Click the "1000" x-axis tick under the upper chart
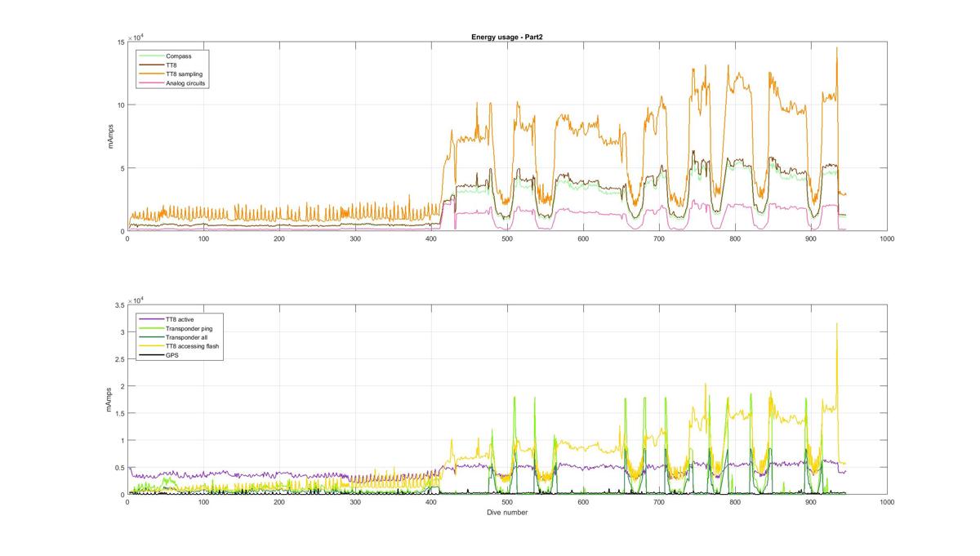This screenshot has width=980, height=556. click(x=887, y=239)
